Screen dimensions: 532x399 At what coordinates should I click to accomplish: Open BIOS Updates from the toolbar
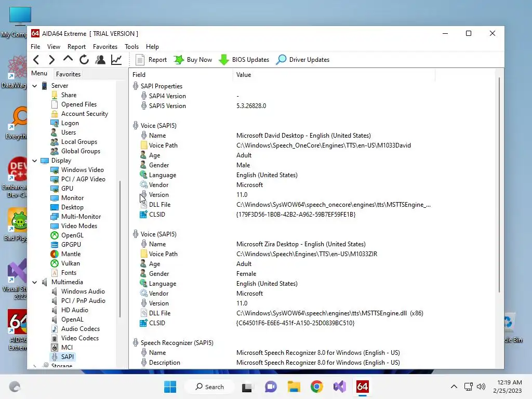click(244, 60)
